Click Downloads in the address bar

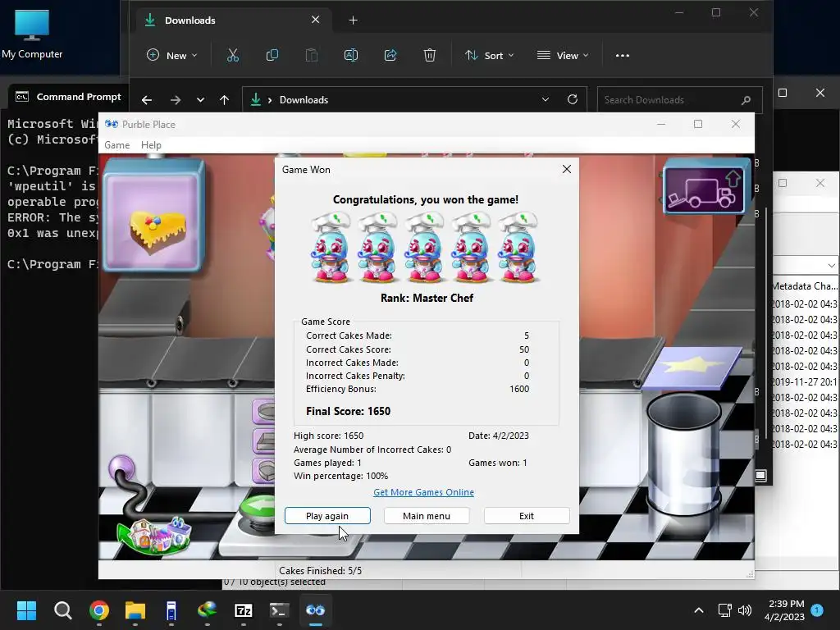(304, 99)
